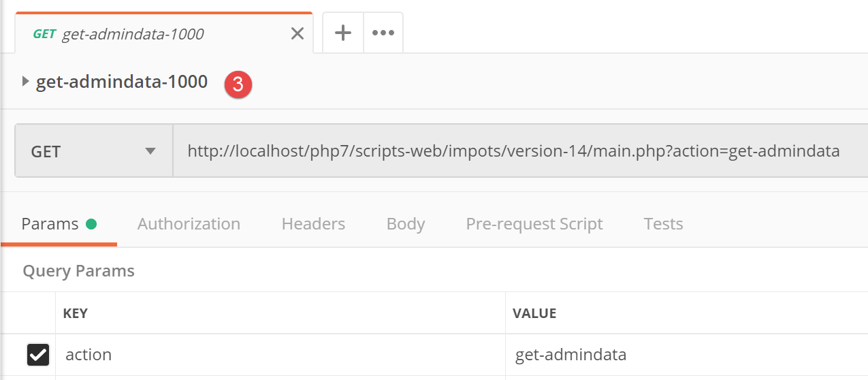Image resolution: width=868 pixels, height=380 pixels.
Task: Click the get-admindata-1000 request name title
Action: click(122, 82)
